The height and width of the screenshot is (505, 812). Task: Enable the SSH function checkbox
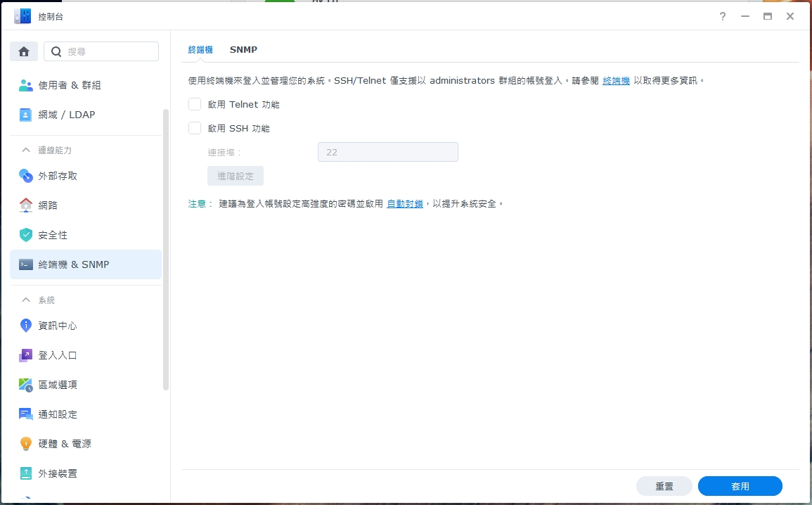point(195,128)
